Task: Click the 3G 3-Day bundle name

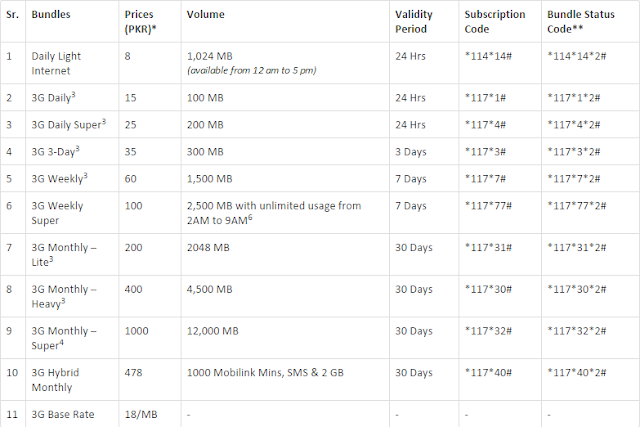Action: pyautogui.click(x=56, y=151)
